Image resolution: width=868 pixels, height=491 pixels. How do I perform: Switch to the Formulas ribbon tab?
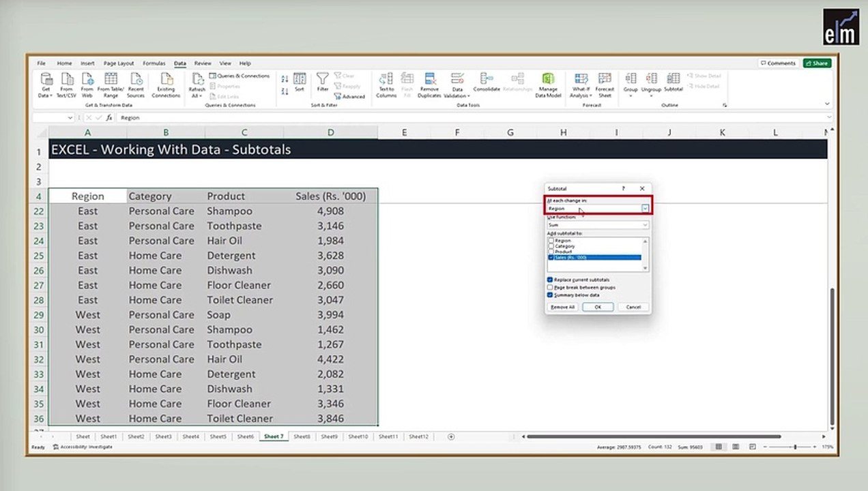tap(154, 63)
